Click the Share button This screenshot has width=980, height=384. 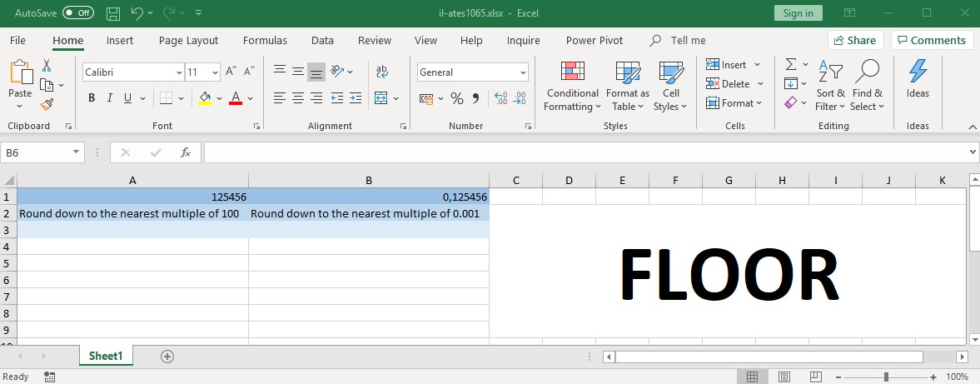click(x=855, y=40)
